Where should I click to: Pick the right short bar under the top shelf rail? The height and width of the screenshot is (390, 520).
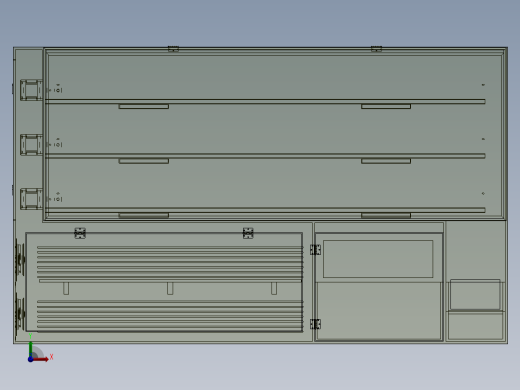[x=386, y=107]
